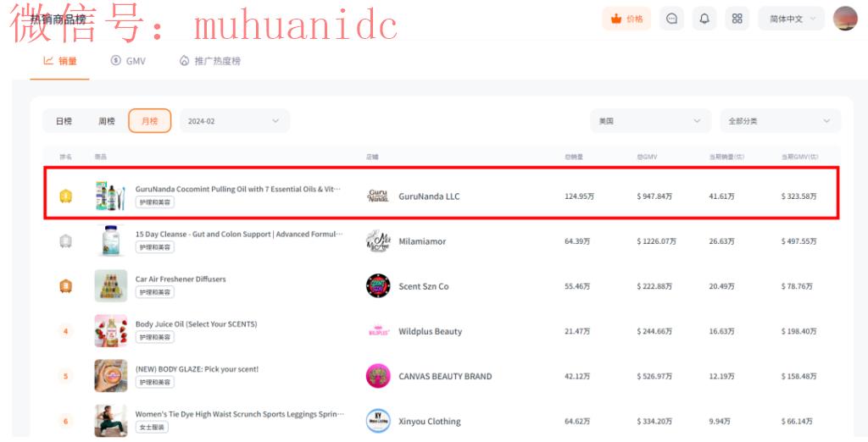
Task: Click the 9.94万 period sales value
Action: click(x=720, y=422)
